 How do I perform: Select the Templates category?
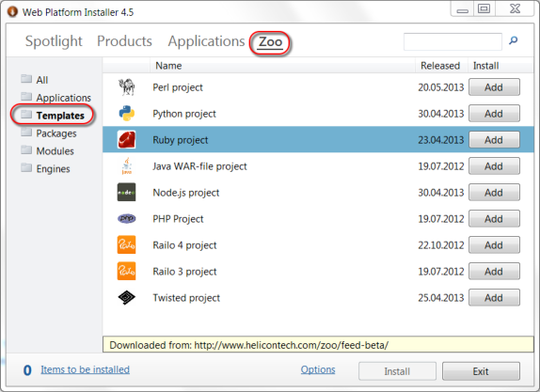[60, 116]
